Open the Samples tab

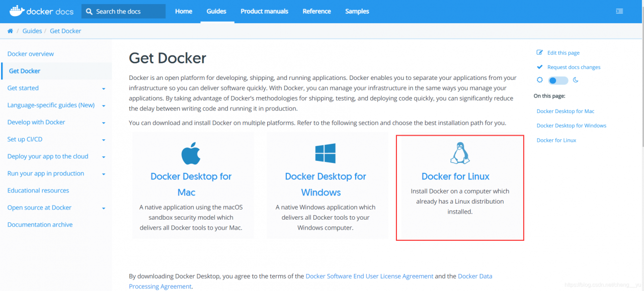point(357,11)
